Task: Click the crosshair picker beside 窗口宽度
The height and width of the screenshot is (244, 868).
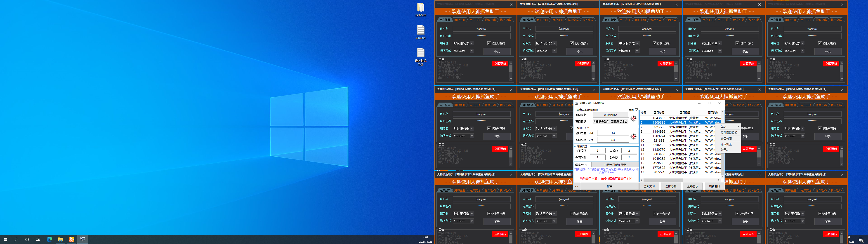Action: click(x=633, y=136)
